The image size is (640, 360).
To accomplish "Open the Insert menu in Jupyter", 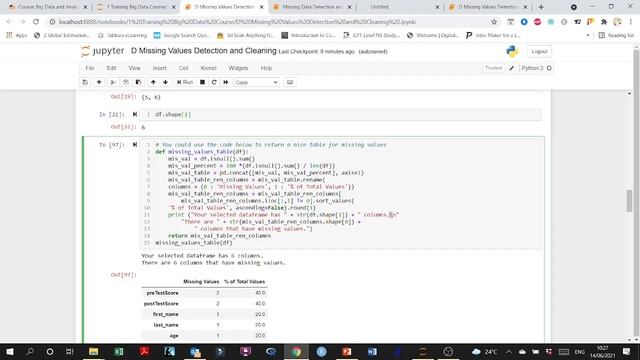I will (x=160, y=68).
